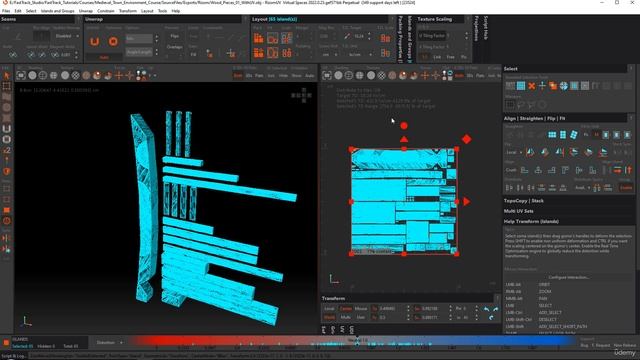Click the red vertical arrow icon in Align row
Image resolution: width=640 pixels, height=360 pixels.
coord(628,170)
